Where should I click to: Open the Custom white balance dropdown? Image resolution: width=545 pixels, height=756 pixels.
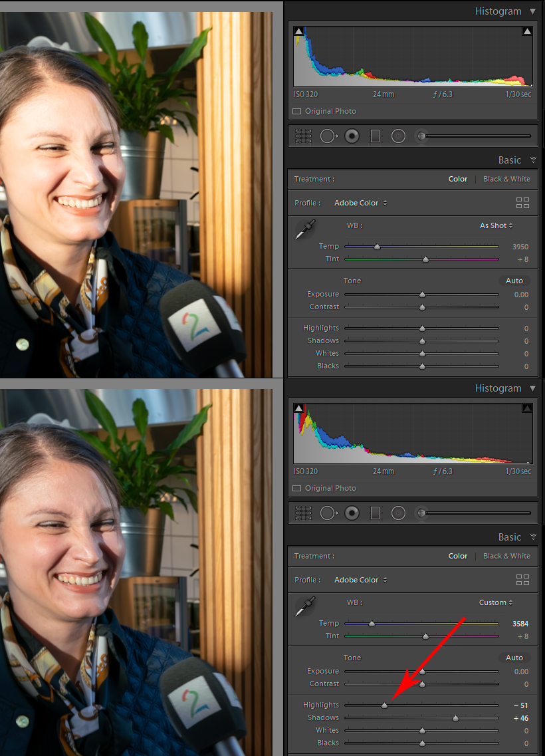496,602
